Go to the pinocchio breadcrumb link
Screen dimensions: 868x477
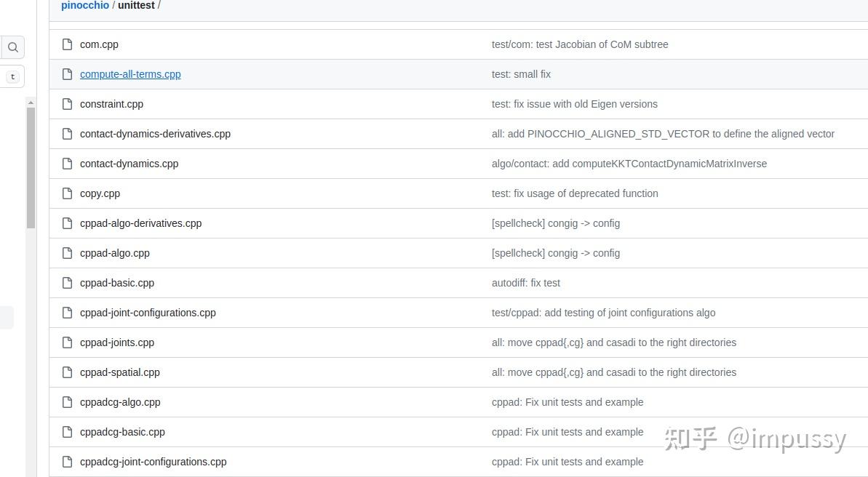pyautogui.click(x=85, y=6)
